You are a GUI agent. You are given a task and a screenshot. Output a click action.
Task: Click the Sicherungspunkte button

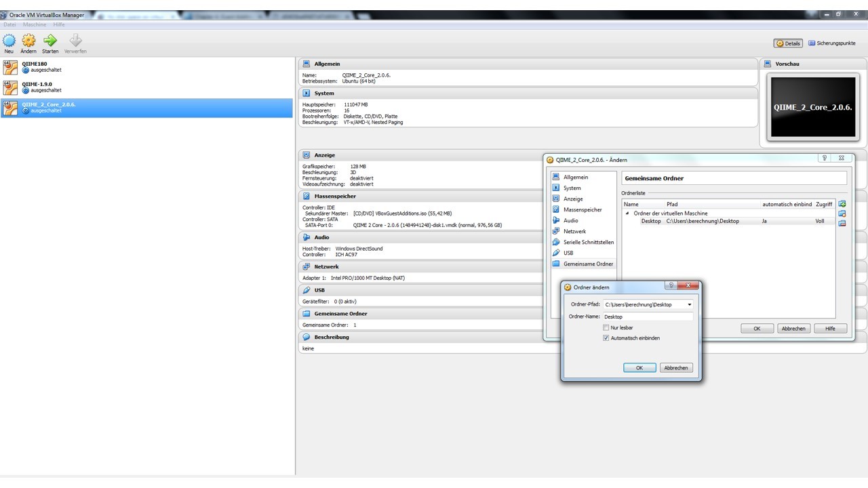(832, 43)
